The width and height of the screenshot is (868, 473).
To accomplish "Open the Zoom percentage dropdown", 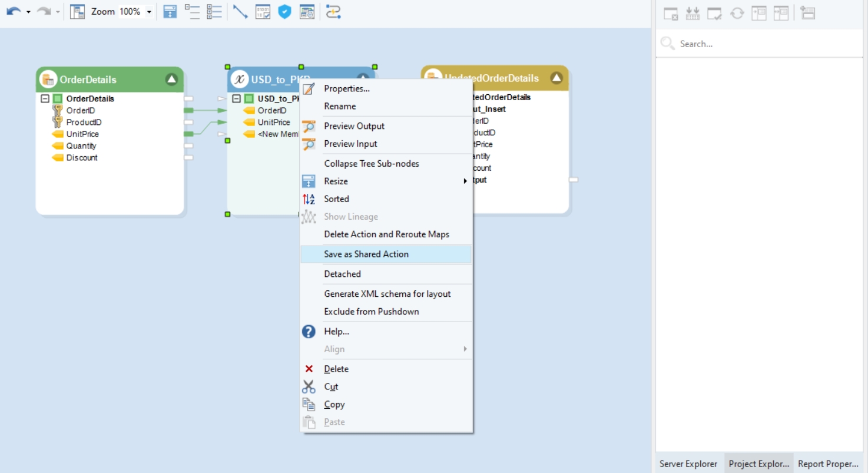I will [x=149, y=12].
